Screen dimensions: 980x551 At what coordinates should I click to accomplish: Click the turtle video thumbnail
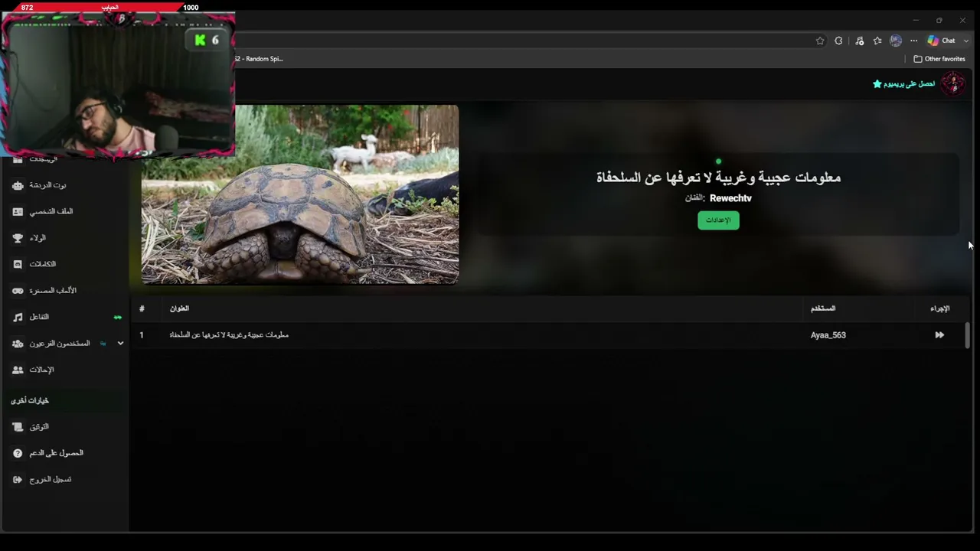(300, 194)
